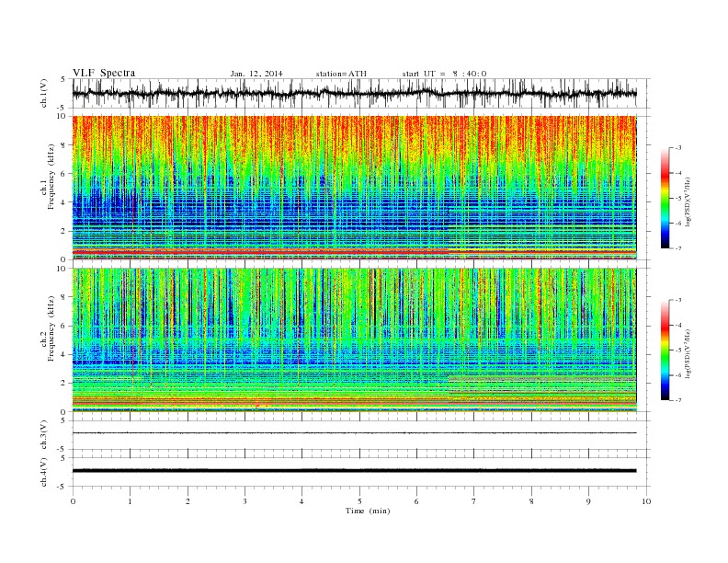Image resolution: width=728 pixels, height=563 pixels.
Task: Click the '0' tick on the time axis
Action: pos(73,501)
